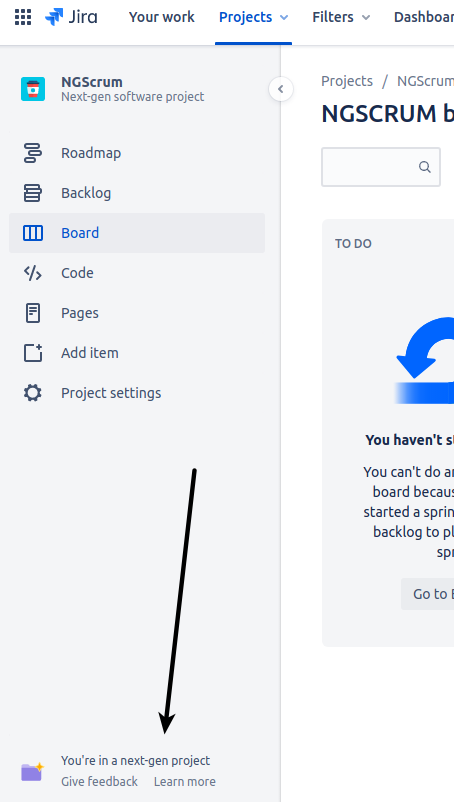Click the TO DO column header
The height and width of the screenshot is (802, 454).
[x=353, y=243]
